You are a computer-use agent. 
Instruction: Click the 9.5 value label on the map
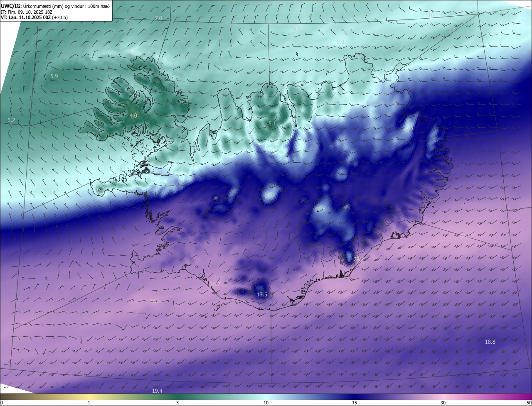[x=297, y=29]
